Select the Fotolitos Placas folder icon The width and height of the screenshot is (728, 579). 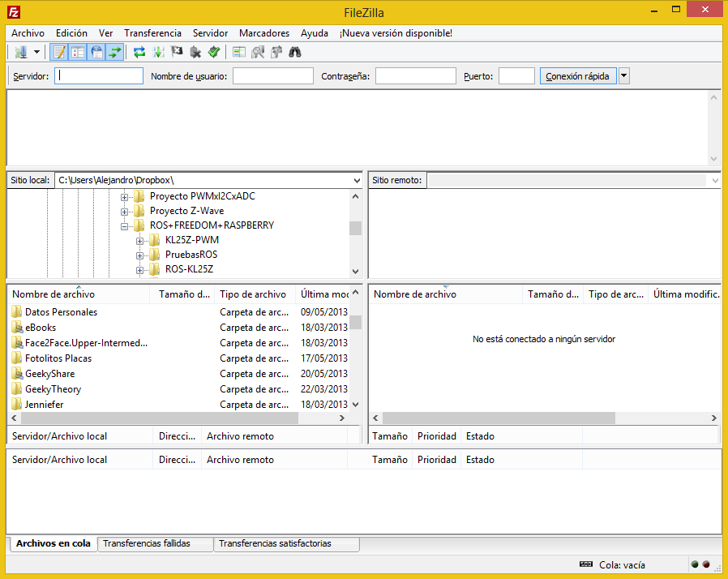pyautogui.click(x=17, y=358)
